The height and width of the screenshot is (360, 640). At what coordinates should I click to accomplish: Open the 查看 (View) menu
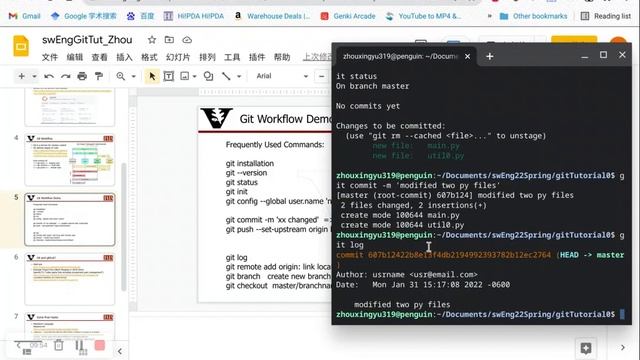[100, 57]
